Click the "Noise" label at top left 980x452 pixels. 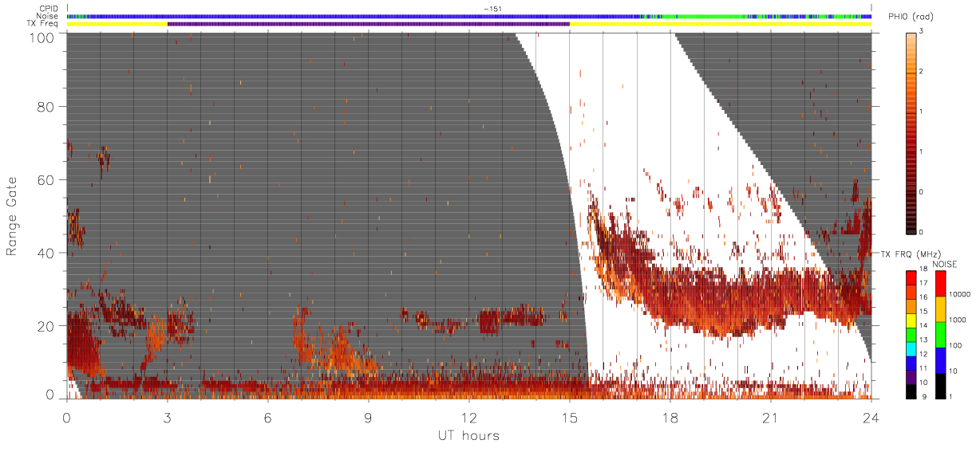(x=48, y=16)
